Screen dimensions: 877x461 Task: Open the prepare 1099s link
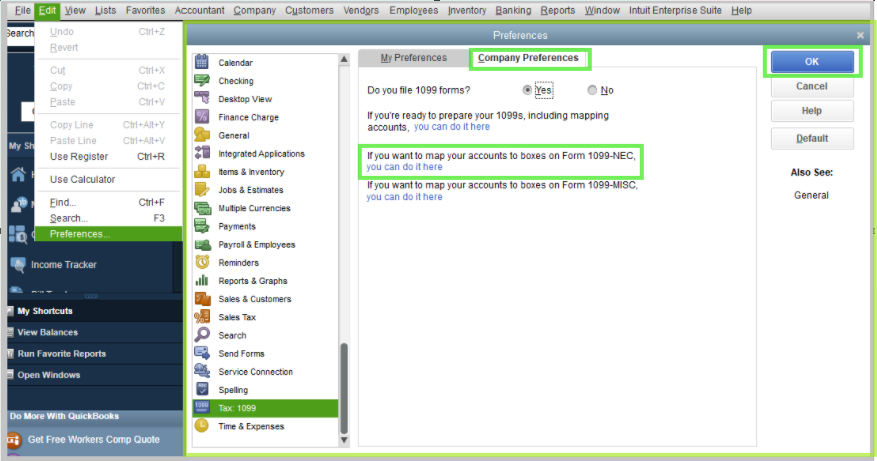pos(452,127)
